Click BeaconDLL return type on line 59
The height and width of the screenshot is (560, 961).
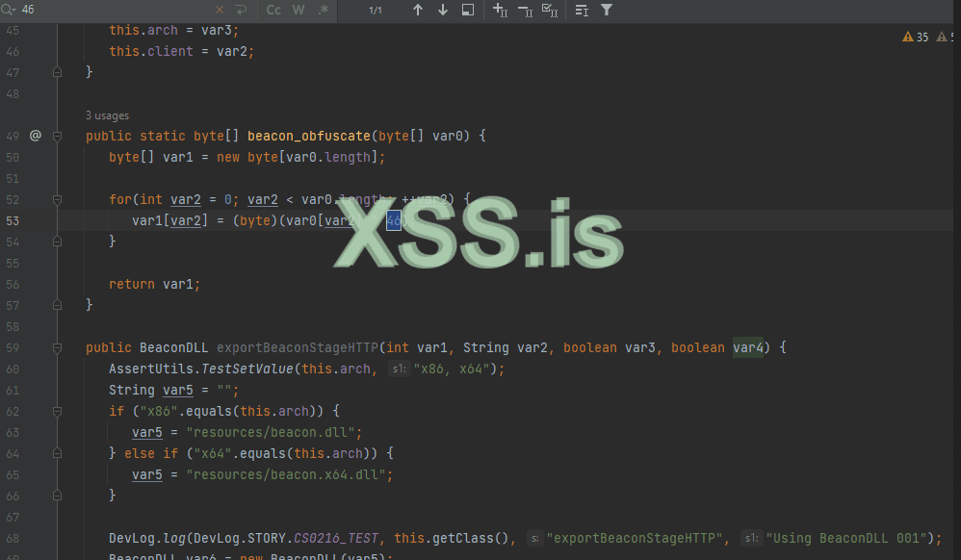pos(173,348)
